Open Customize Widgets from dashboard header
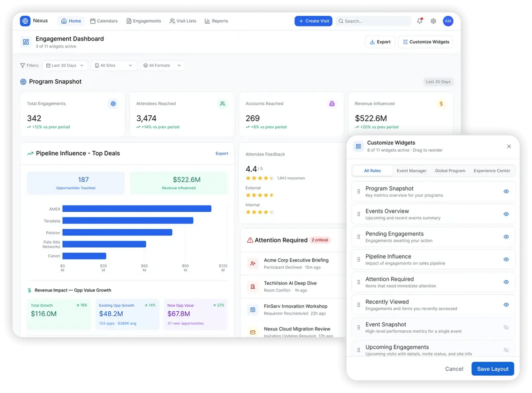 pyautogui.click(x=426, y=42)
